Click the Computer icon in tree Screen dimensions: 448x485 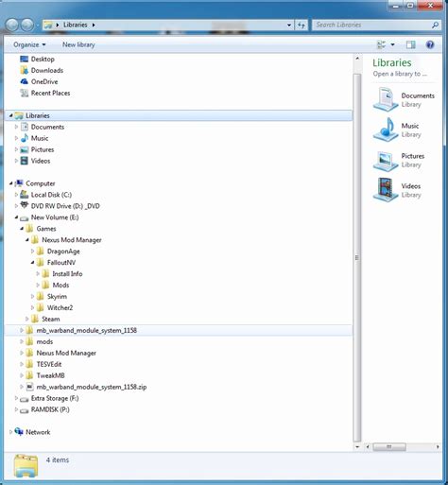[x=19, y=183]
